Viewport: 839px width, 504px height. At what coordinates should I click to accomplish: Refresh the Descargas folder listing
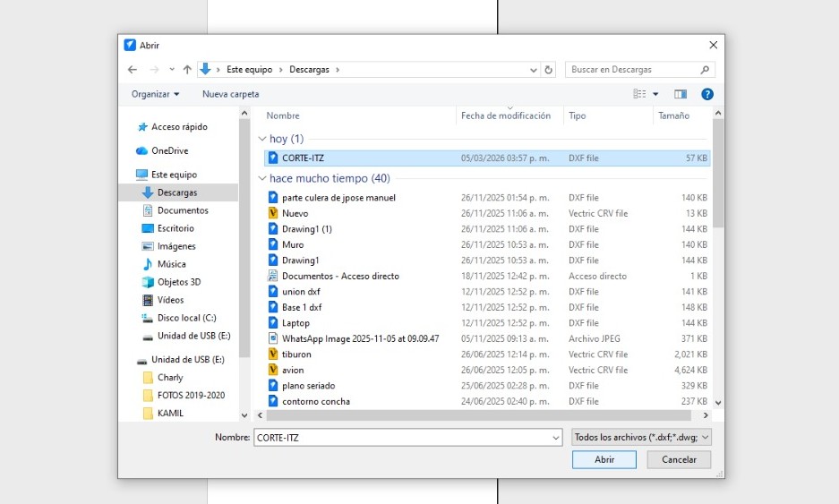549,70
